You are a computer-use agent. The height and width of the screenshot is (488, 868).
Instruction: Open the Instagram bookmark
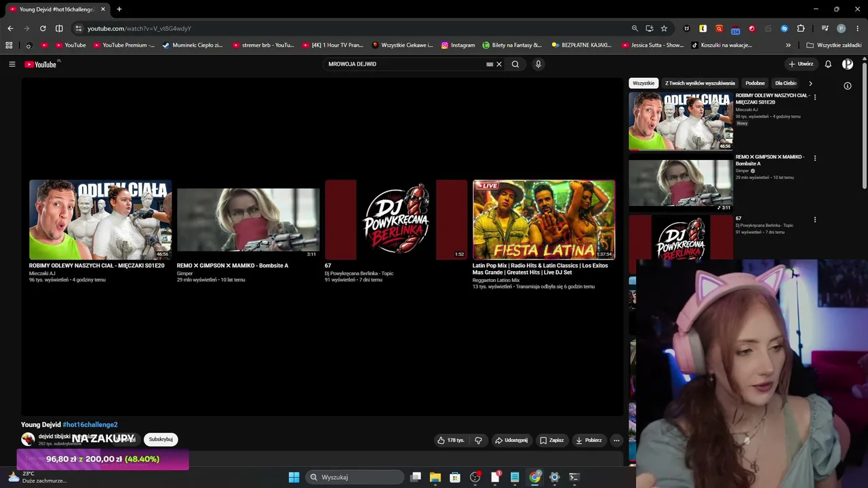click(x=458, y=45)
